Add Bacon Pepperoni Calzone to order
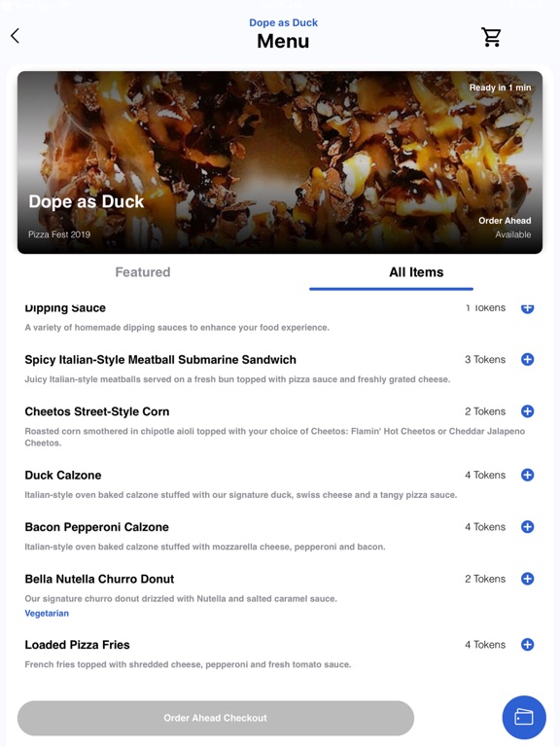 pyautogui.click(x=527, y=527)
